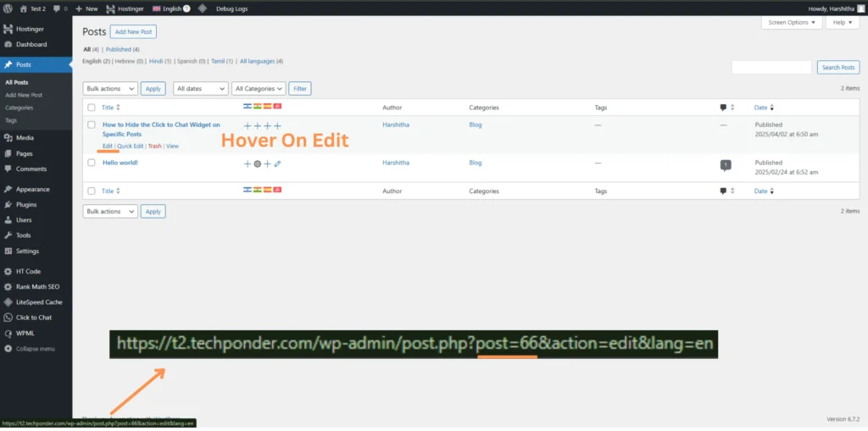Go to Plugins in the sidebar menu

pos(26,204)
